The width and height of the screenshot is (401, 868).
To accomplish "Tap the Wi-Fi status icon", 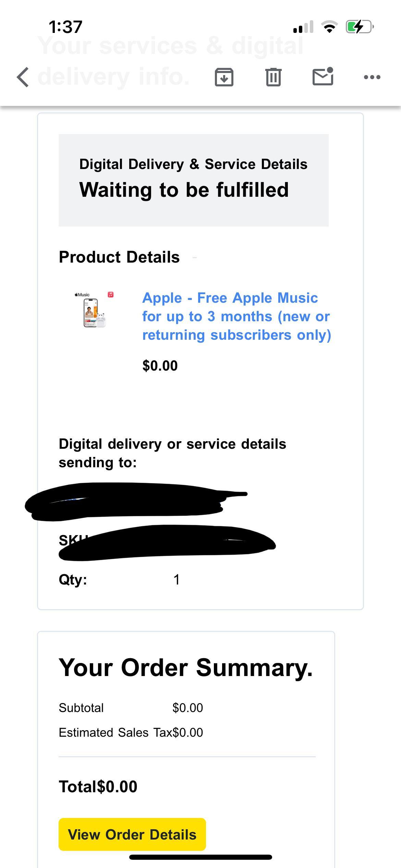I will click(330, 27).
